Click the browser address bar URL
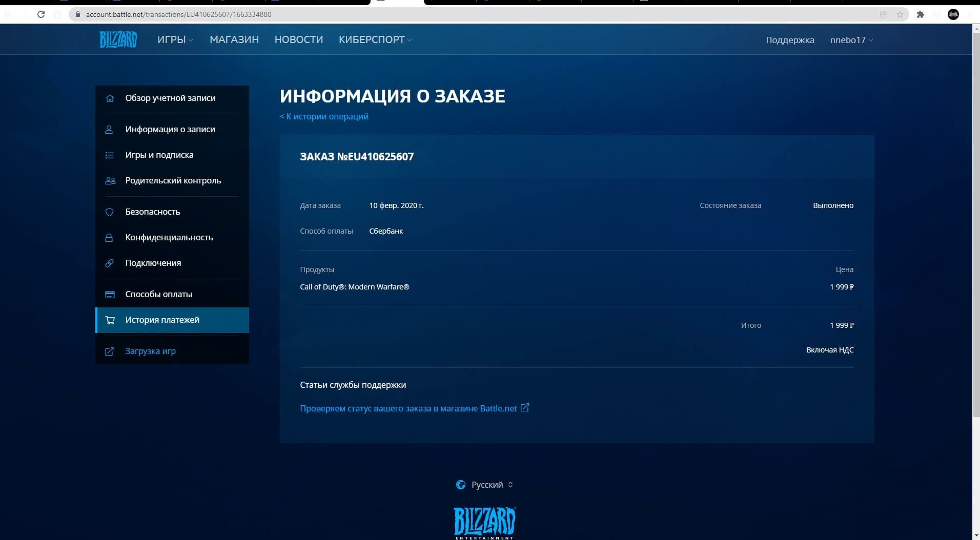The image size is (980, 540). (x=178, y=14)
